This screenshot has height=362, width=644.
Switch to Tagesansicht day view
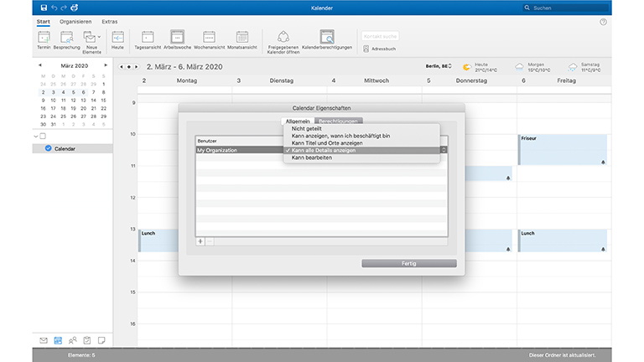148,37
